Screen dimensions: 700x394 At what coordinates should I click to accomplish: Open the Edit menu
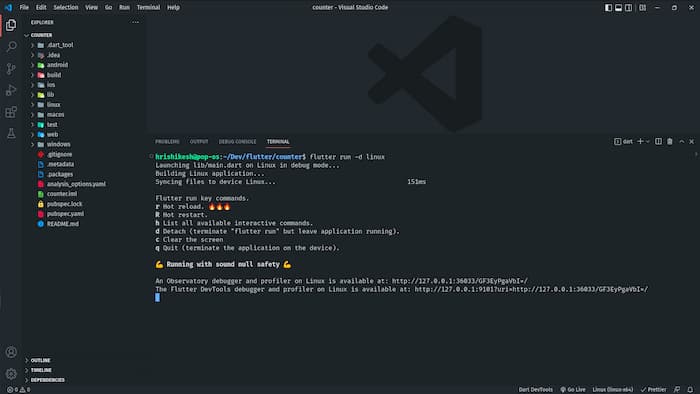(41, 8)
